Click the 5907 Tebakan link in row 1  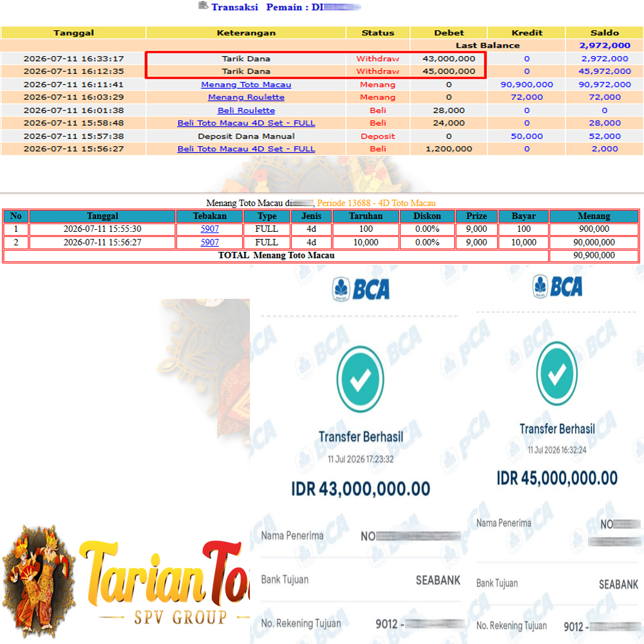209,229
